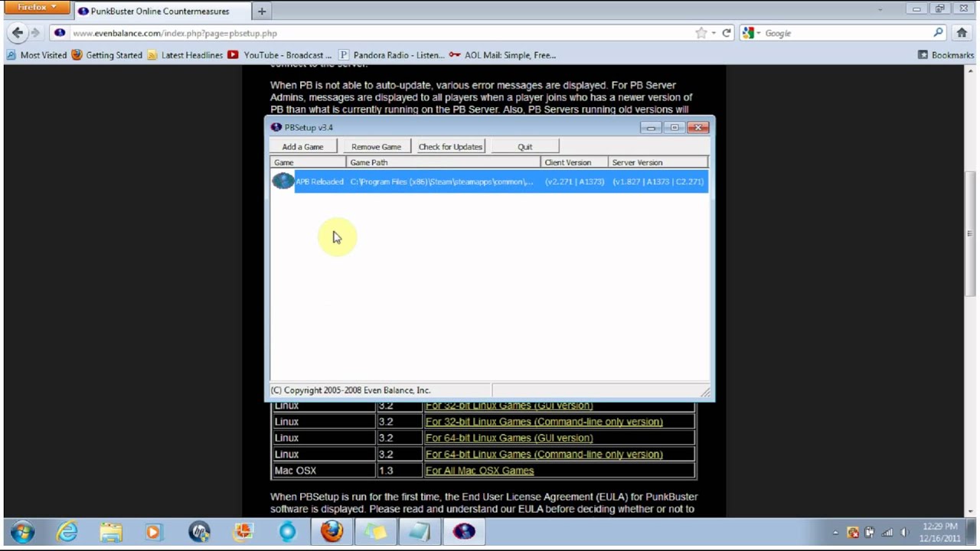The image size is (980, 551).
Task: Open For 64-bit Linux Games (GUI version) link
Action: [x=509, y=438]
